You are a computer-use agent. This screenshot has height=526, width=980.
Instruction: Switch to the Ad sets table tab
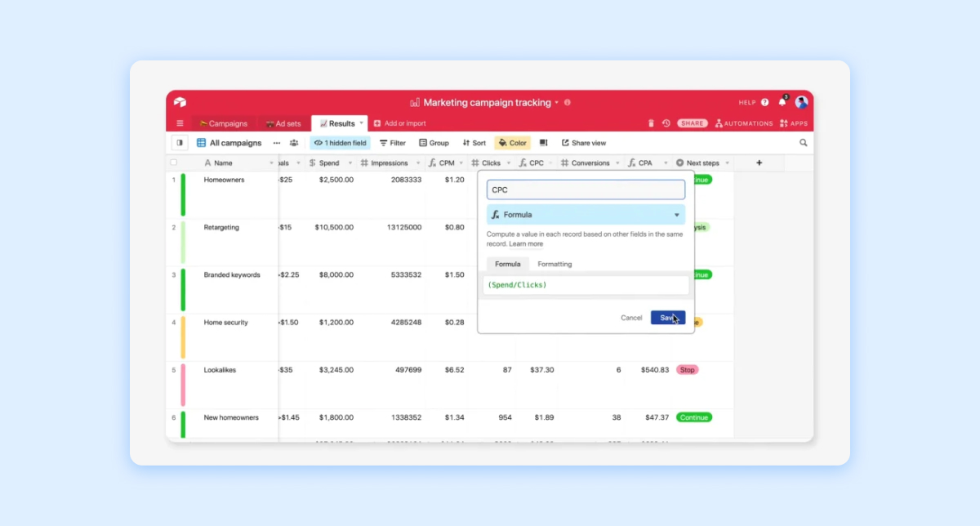point(283,124)
